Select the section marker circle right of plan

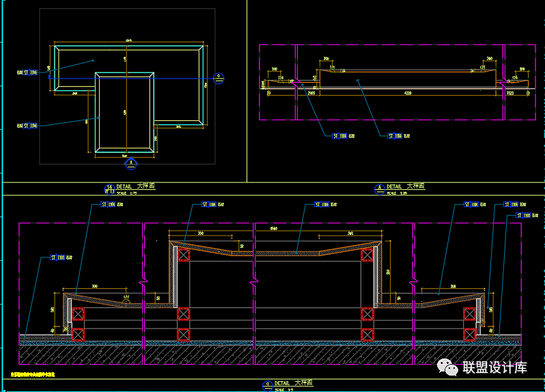[x=219, y=77]
